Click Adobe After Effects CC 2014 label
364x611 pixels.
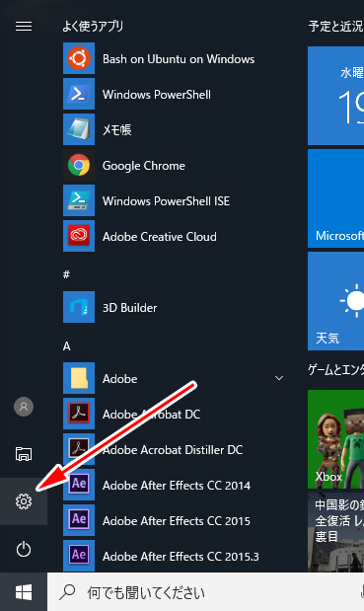click(177, 485)
